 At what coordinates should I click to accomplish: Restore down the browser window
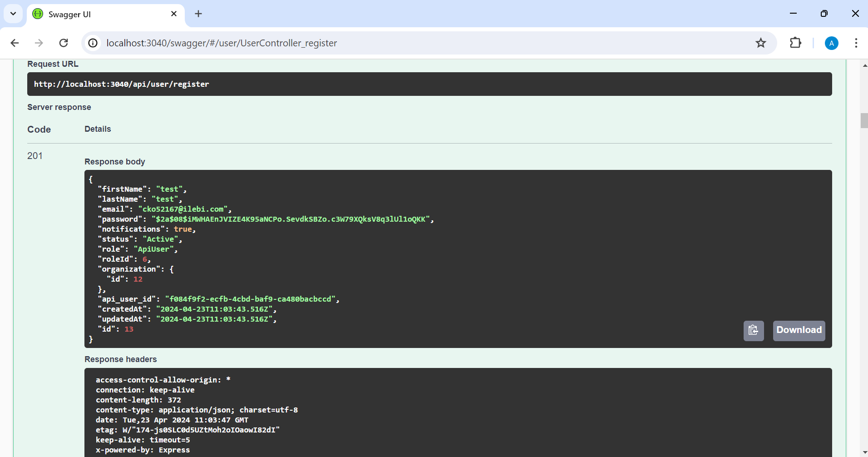(824, 14)
